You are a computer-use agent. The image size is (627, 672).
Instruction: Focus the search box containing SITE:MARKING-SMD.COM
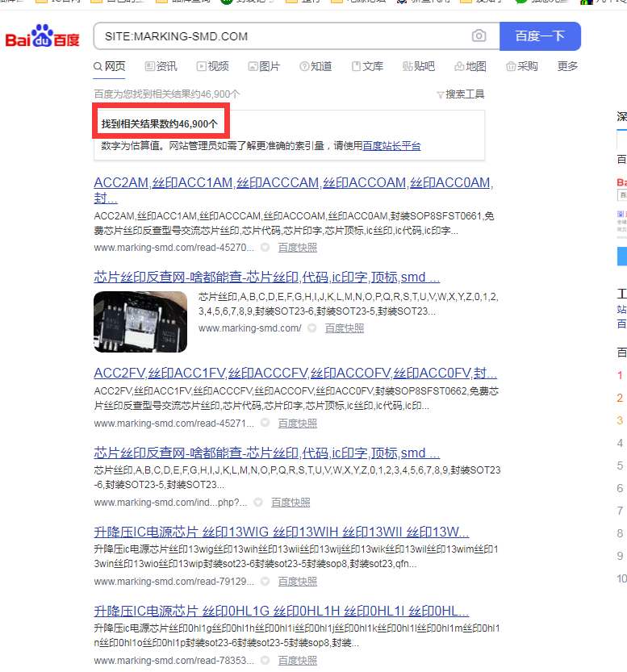tap(296, 36)
